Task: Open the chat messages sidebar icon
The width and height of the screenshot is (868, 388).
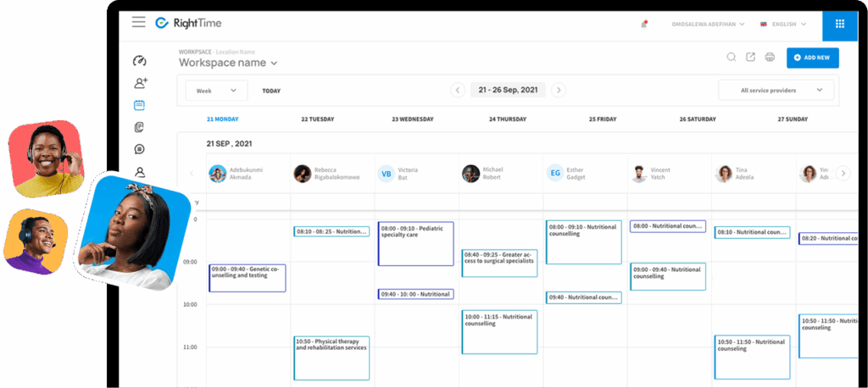Action: click(139, 149)
